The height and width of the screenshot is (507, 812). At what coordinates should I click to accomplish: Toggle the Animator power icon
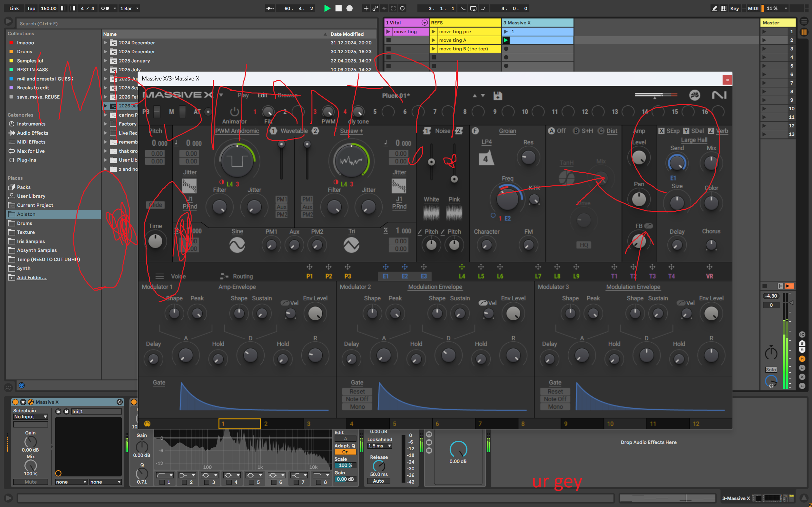[x=234, y=111]
